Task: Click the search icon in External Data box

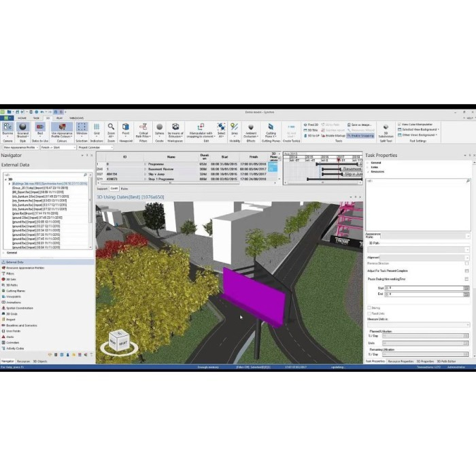Action: pos(85,175)
